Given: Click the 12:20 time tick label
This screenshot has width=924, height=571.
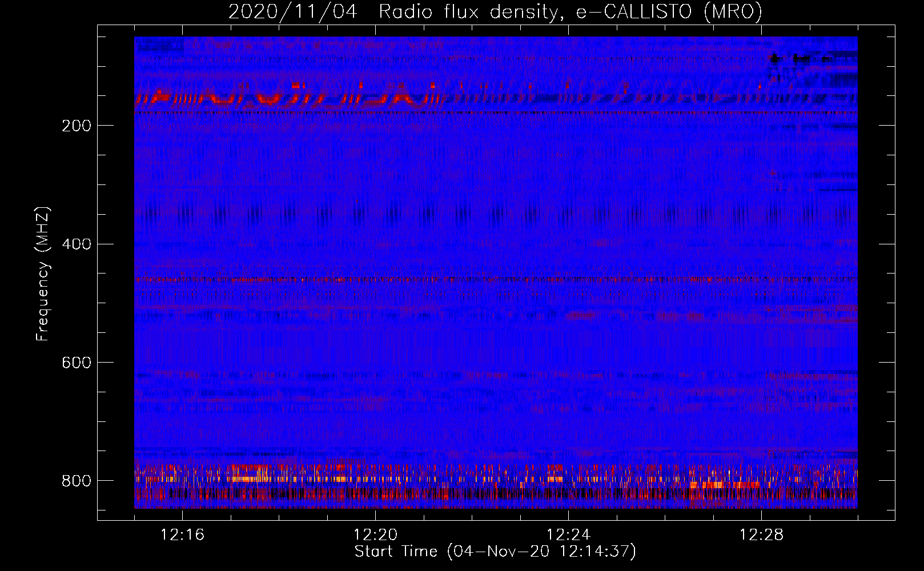Looking at the screenshot, I should [x=375, y=535].
